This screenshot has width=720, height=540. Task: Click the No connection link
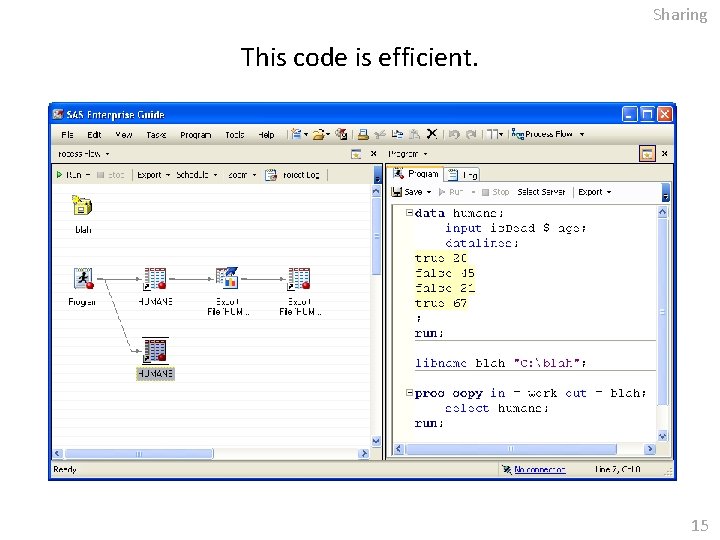click(x=540, y=469)
